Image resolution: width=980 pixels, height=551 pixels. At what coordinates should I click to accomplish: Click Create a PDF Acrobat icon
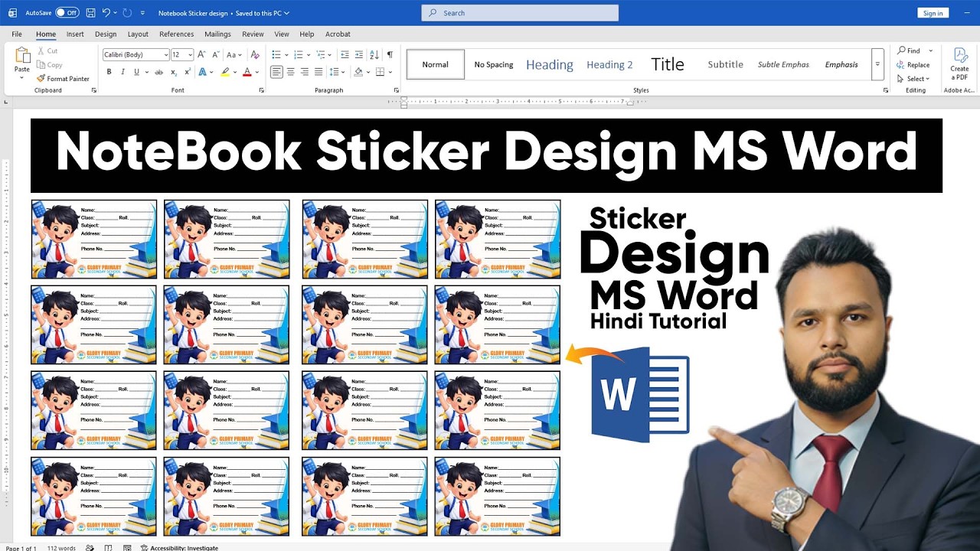pos(959,64)
